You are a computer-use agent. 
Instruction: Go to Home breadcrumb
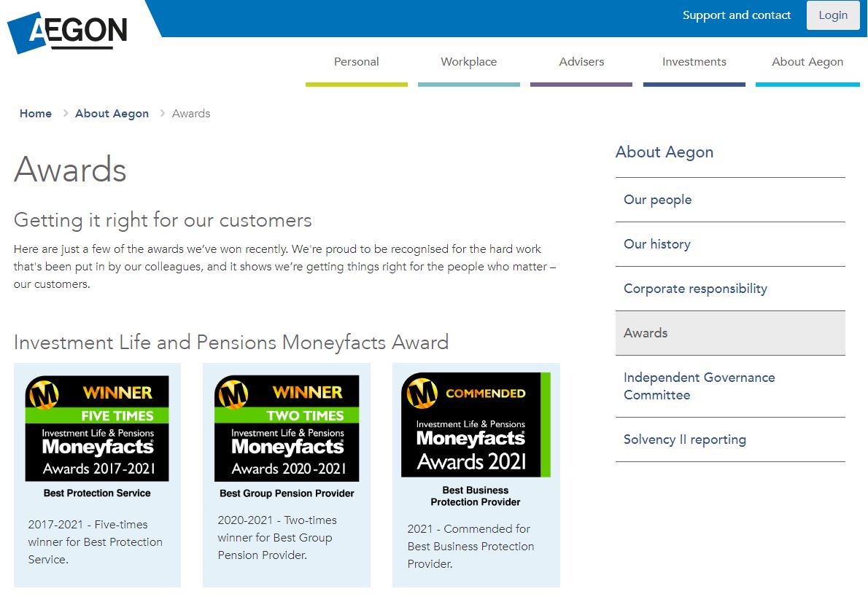coord(36,114)
